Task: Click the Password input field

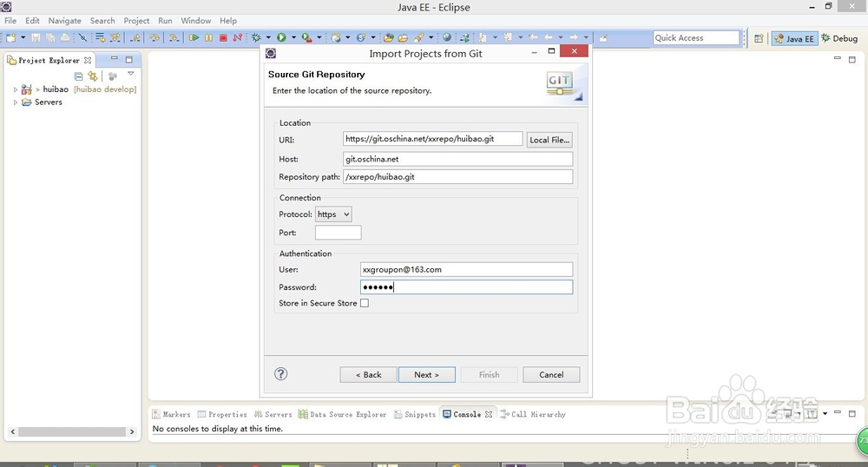Action: (466, 287)
